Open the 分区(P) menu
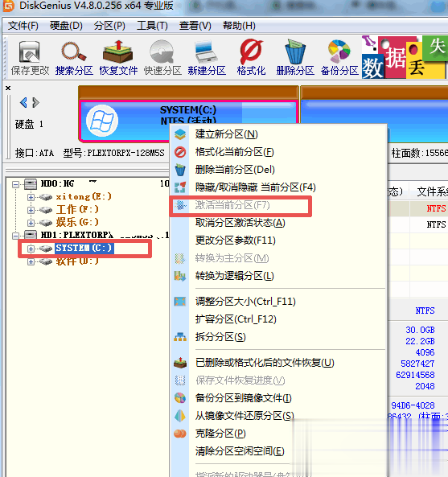This screenshot has width=448, height=477. [x=109, y=26]
